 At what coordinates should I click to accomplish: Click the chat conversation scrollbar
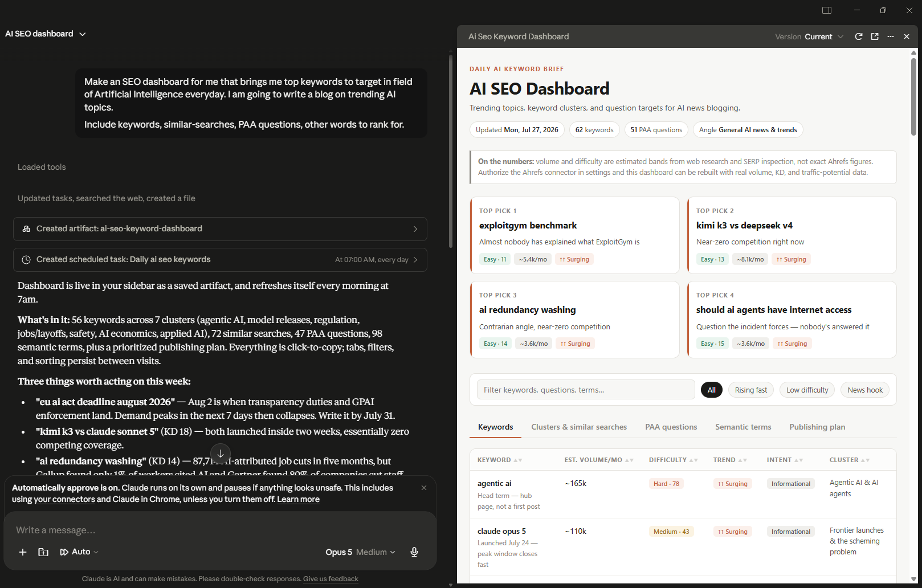(x=451, y=151)
